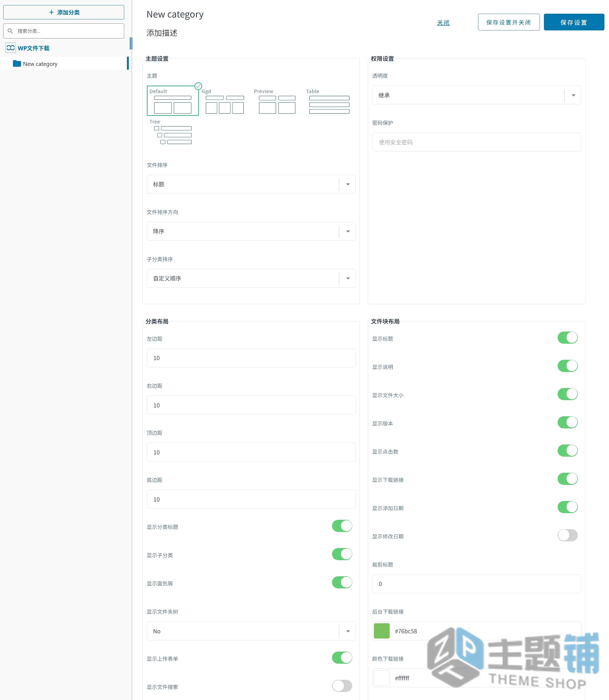
Task: Enable 显示修改日期 switch
Action: [x=568, y=535]
